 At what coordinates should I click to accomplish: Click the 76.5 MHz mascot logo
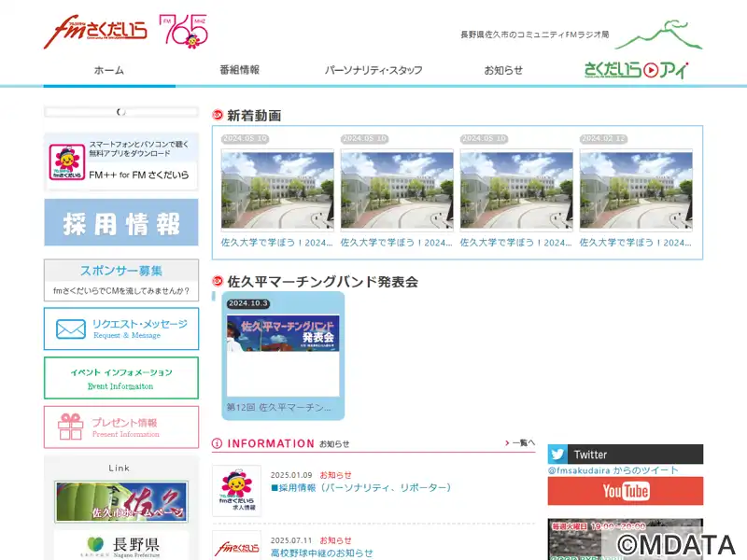point(184,32)
